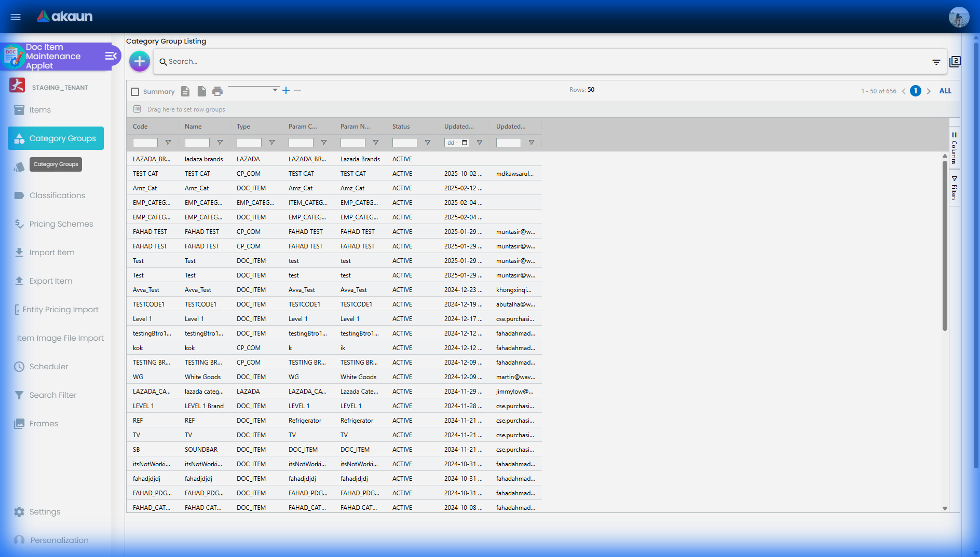Click the blue add new category group button
980x557 pixels.
[x=139, y=61]
